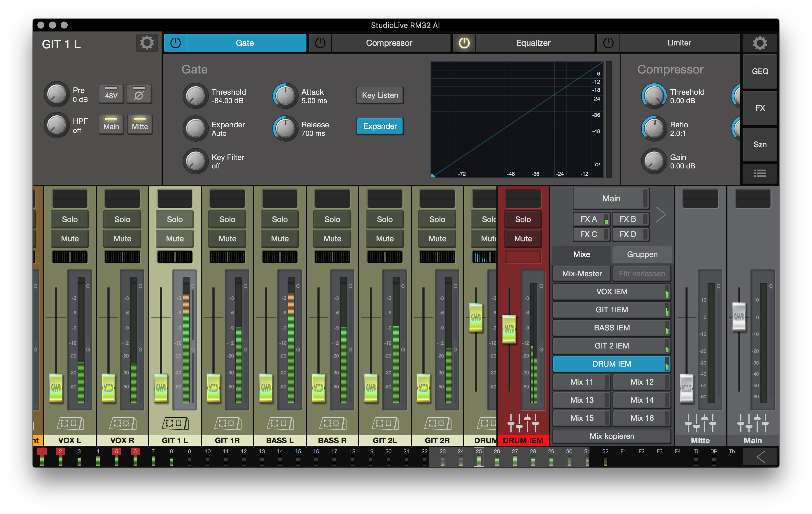The image size is (812, 514).
Task: Click the Mitte mixer faders icon
Action: click(700, 423)
